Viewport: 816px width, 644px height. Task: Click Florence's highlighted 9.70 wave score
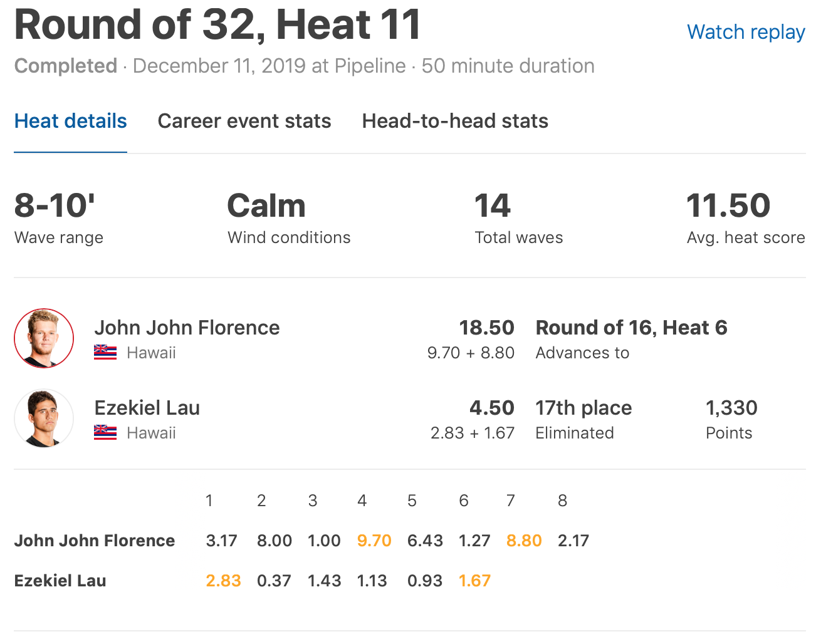374,541
